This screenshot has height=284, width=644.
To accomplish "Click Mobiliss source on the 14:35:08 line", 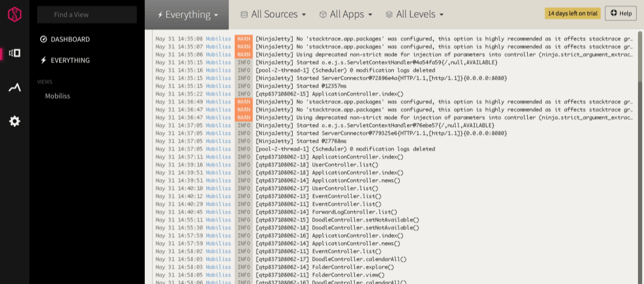I will (x=218, y=38).
